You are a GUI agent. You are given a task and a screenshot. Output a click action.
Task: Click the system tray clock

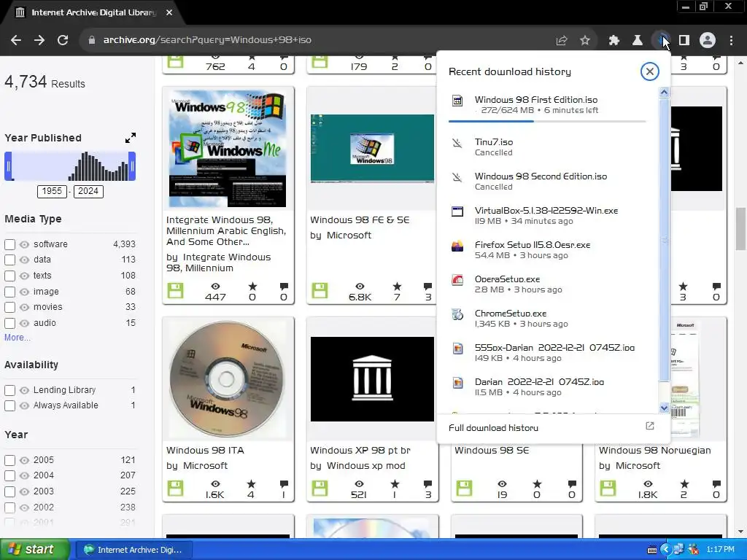click(720, 550)
